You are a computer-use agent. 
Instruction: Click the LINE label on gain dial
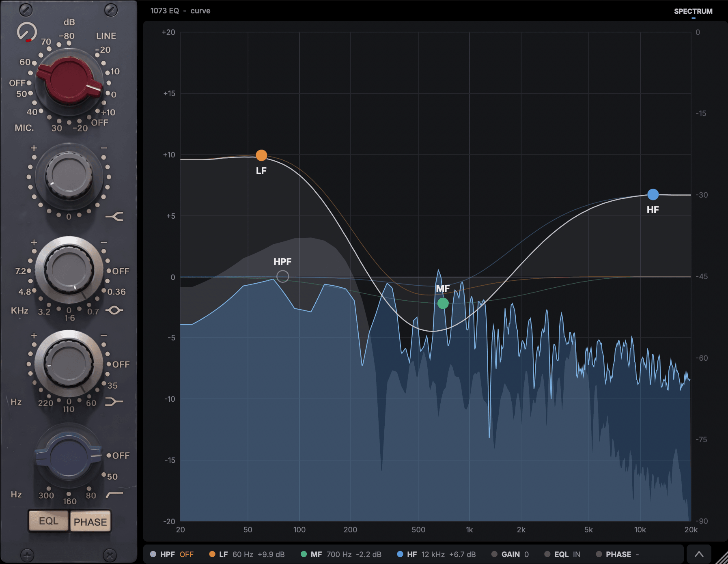106,36
